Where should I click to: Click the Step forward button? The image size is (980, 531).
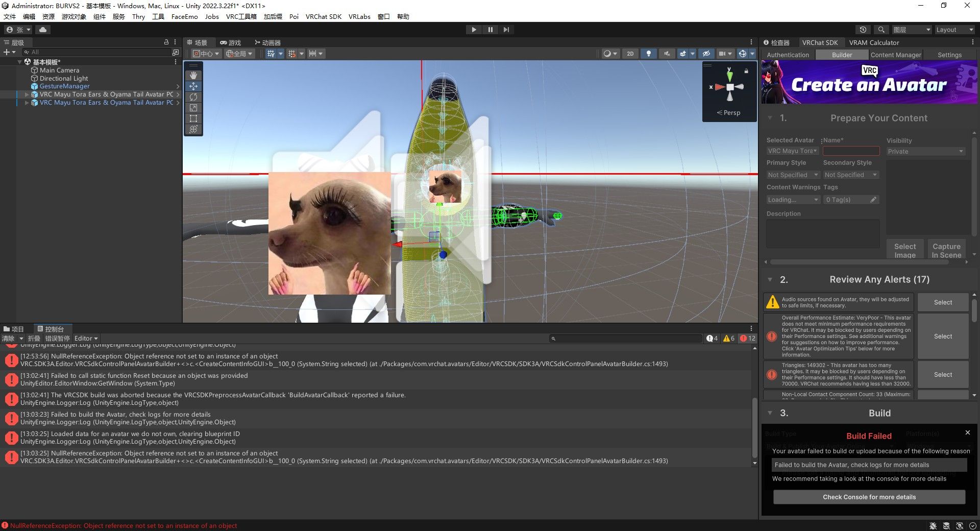[x=506, y=30]
